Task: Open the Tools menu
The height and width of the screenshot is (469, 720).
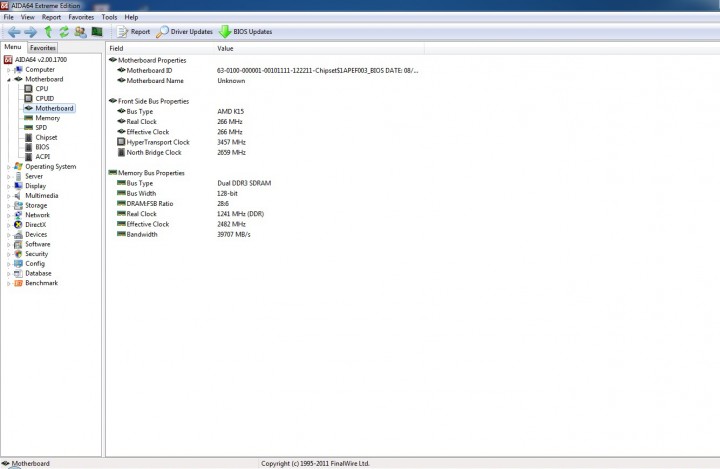Action: click(109, 17)
